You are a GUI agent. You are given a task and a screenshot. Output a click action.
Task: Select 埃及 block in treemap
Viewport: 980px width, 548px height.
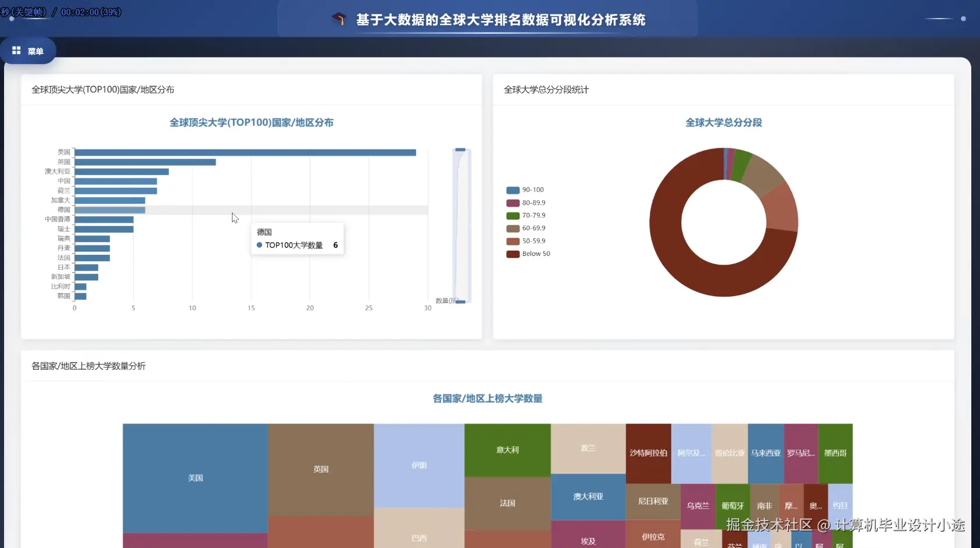pos(588,535)
